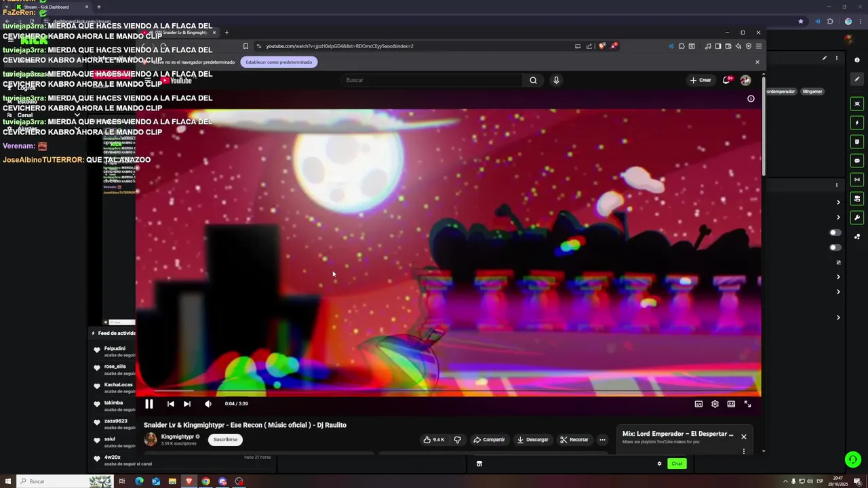Click the ordemperador tag chip
The image size is (868, 488).
pyautogui.click(x=781, y=91)
